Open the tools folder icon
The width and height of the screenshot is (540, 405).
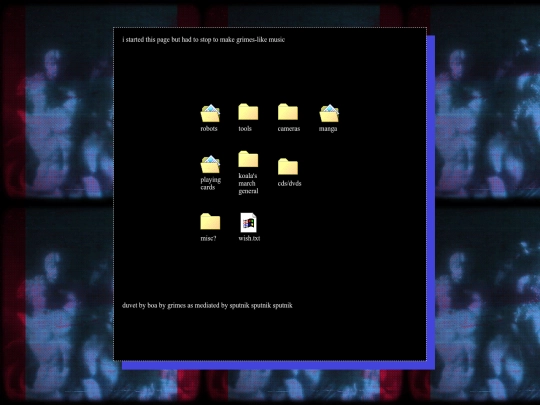click(248, 112)
